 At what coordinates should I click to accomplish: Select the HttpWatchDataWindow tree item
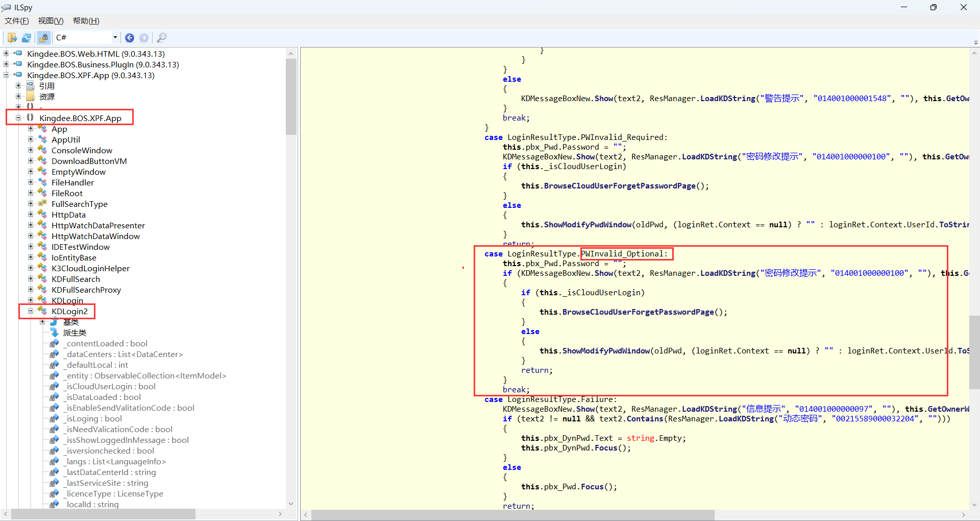click(95, 236)
